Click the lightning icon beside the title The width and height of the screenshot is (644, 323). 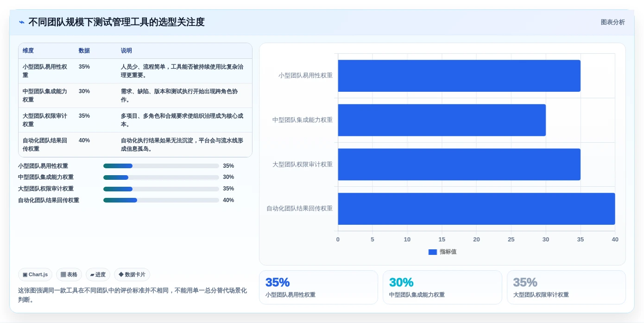(x=22, y=22)
